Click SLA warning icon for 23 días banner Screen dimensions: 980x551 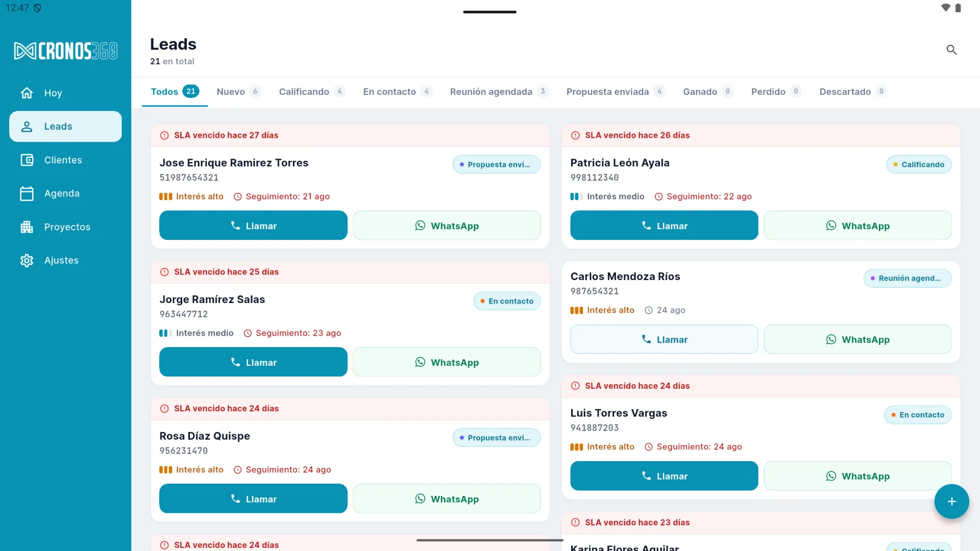(575, 522)
